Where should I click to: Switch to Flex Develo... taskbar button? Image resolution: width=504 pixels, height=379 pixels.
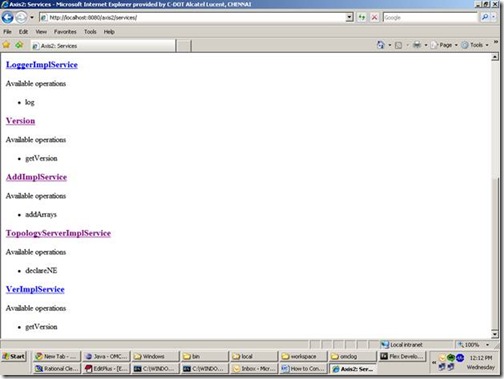coord(402,356)
